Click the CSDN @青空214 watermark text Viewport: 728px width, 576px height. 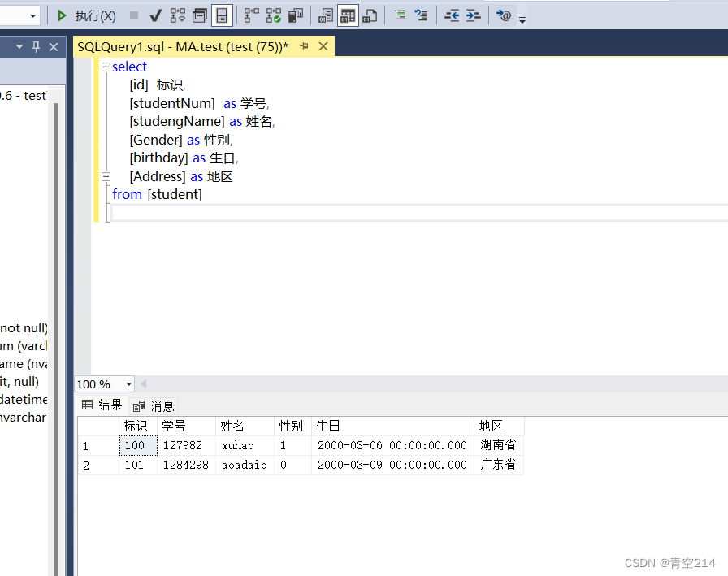pyautogui.click(x=669, y=562)
